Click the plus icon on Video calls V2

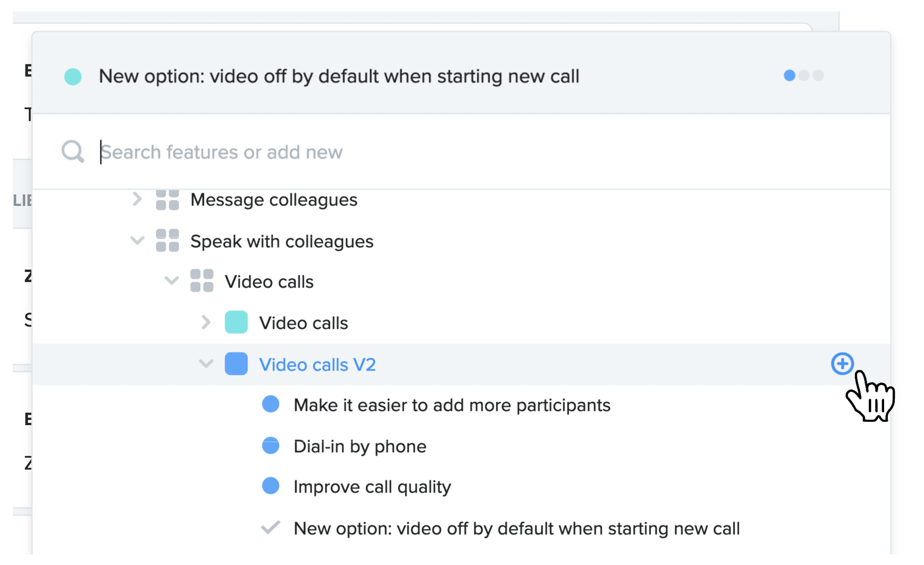coord(842,364)
